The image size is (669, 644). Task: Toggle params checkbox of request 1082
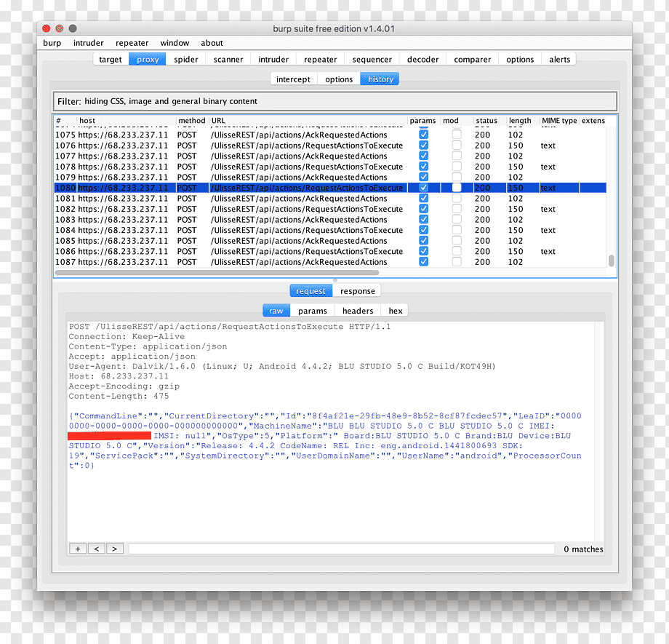[x=423, y=209]
